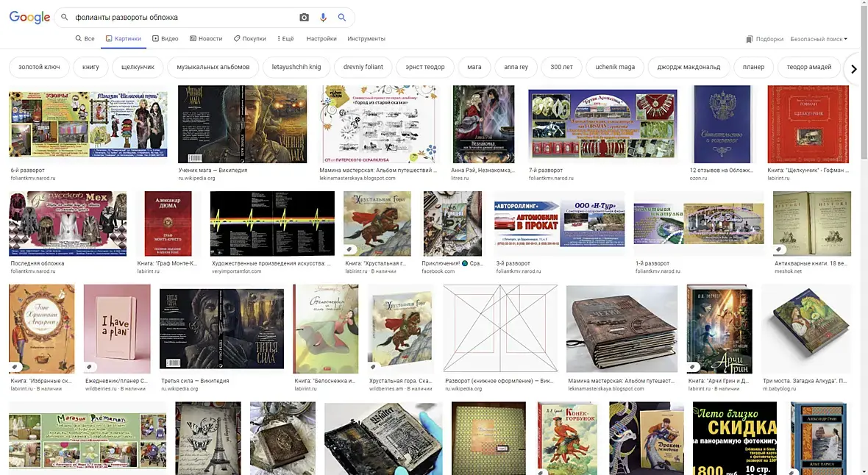Select the Покупки tab
This screenshot has height=475, width=868.
tap(249, 39)
